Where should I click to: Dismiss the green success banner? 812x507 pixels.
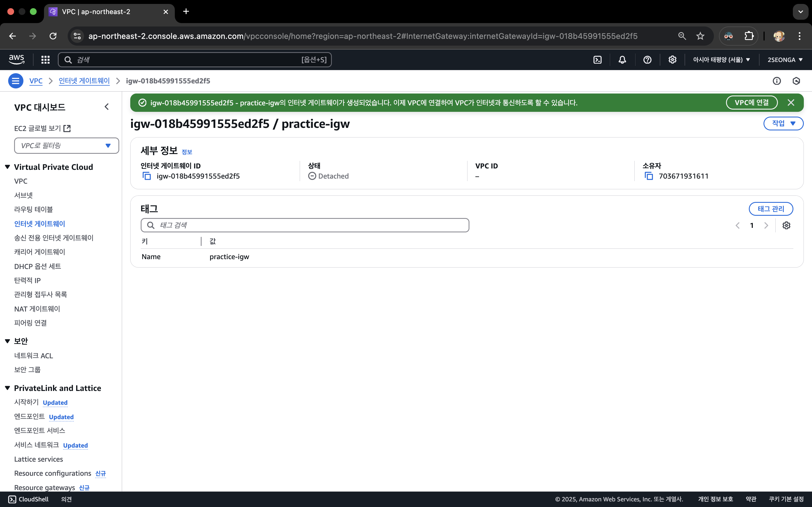point(791,103)
